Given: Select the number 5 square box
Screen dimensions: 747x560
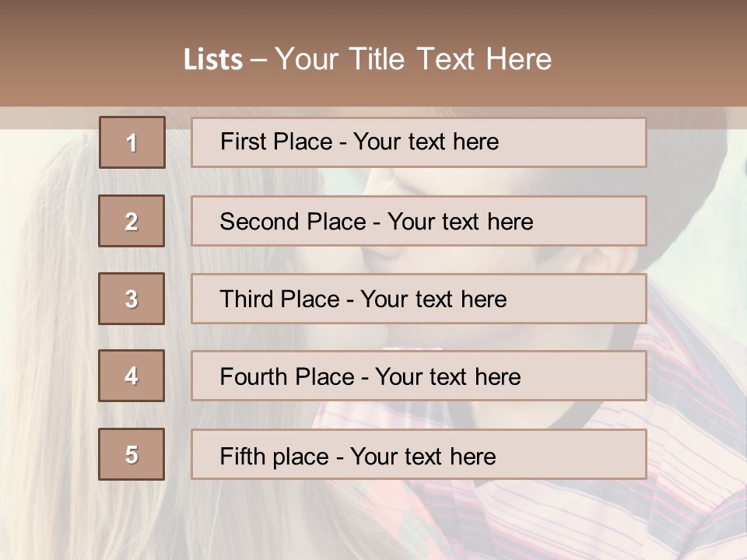Looking at the screenshot, I should [132, 454].
